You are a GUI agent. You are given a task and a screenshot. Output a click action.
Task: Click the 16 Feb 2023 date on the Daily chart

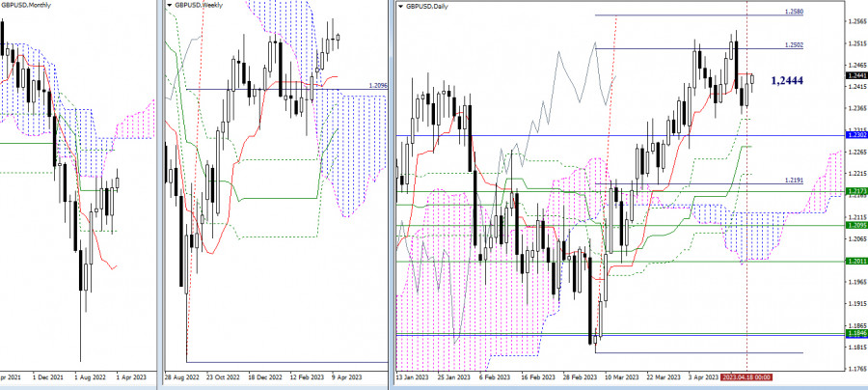point(540,376)
